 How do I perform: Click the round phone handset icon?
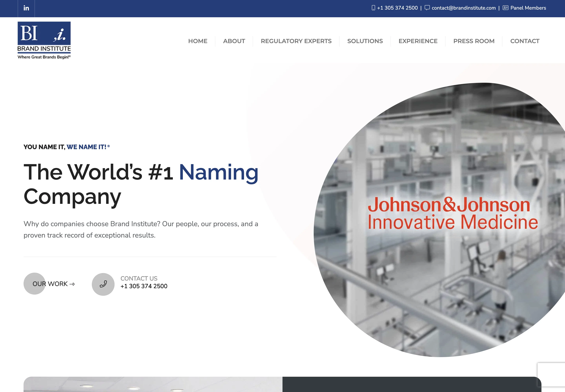click(103, 284)
